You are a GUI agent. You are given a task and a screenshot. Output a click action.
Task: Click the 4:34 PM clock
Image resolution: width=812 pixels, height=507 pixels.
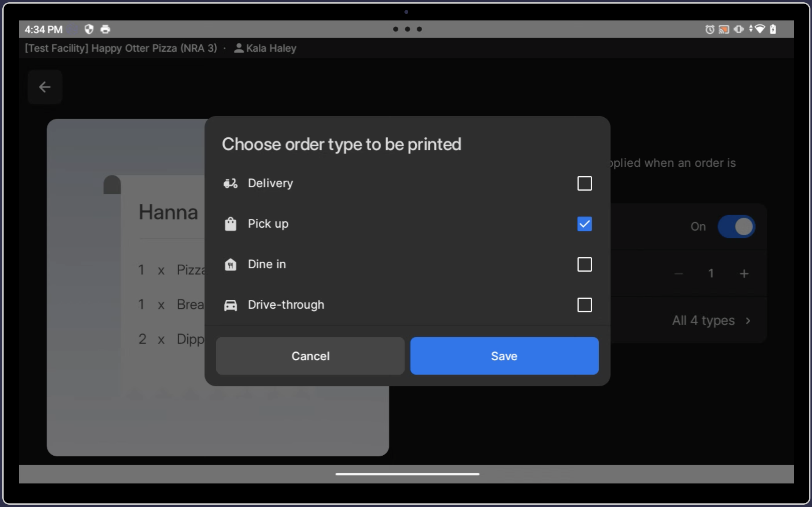pyautogui.click(x=44, y=29)
